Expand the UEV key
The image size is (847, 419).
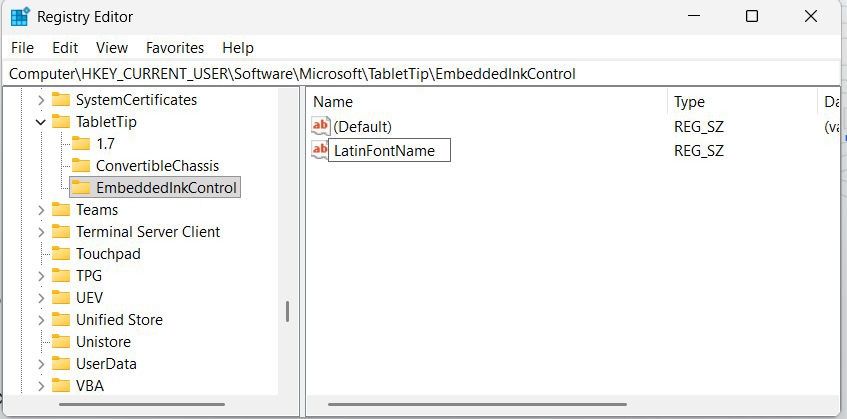click(41, 298)
